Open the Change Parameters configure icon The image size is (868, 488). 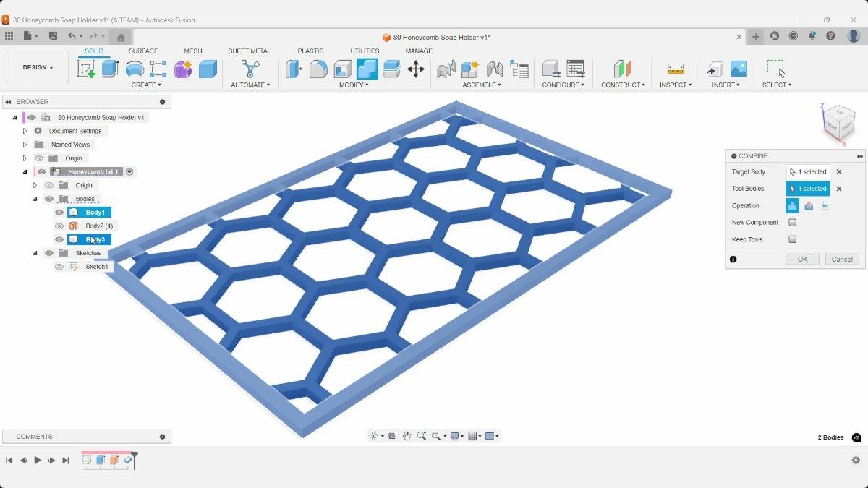pyautogui.click(x=576, y=69)
